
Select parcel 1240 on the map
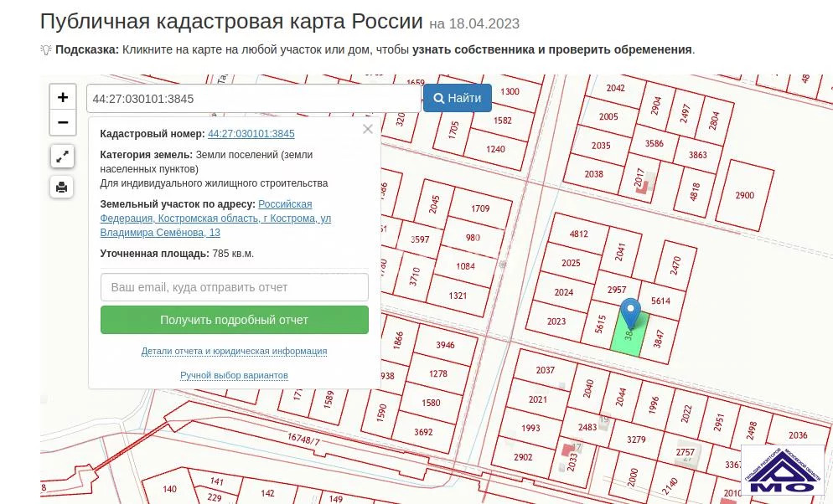coord(495,149)
